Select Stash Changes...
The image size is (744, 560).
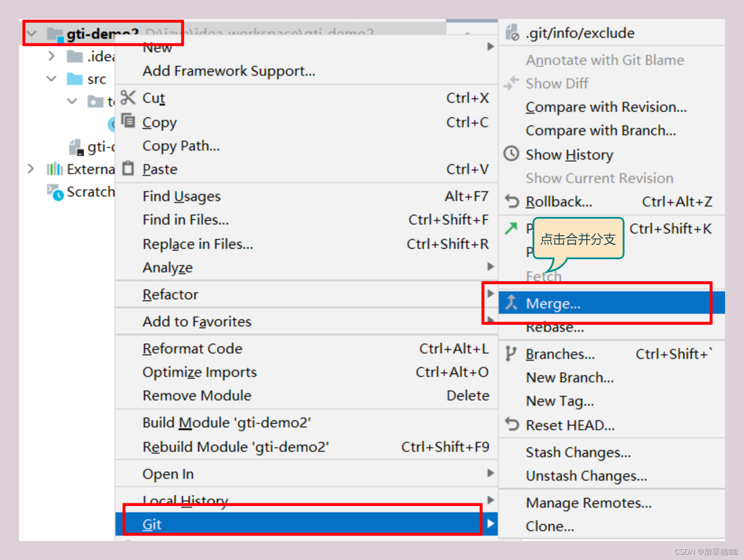tap(578, 452)
